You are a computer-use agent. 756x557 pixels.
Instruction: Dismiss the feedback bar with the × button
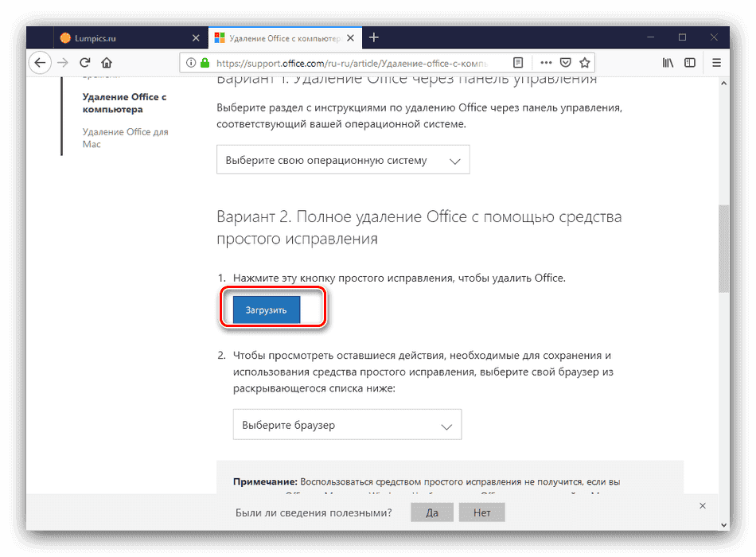pyautogui.click(x=702, y=505)
